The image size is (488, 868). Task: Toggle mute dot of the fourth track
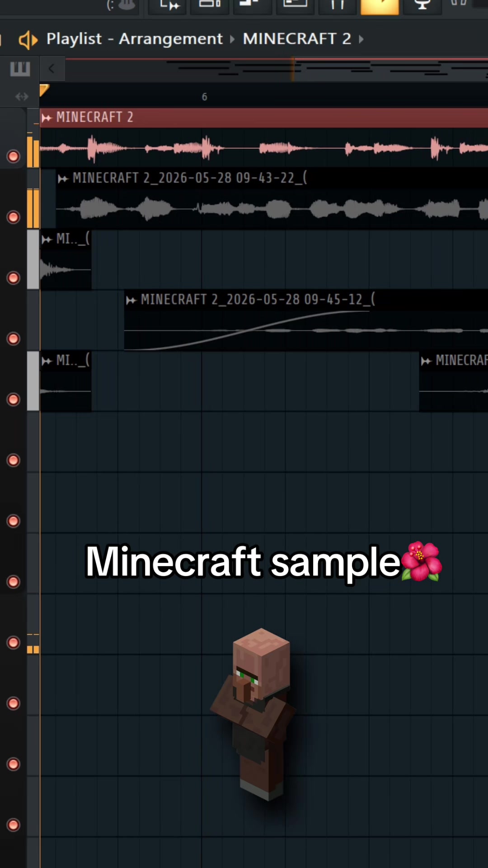[x=14, y=339]
